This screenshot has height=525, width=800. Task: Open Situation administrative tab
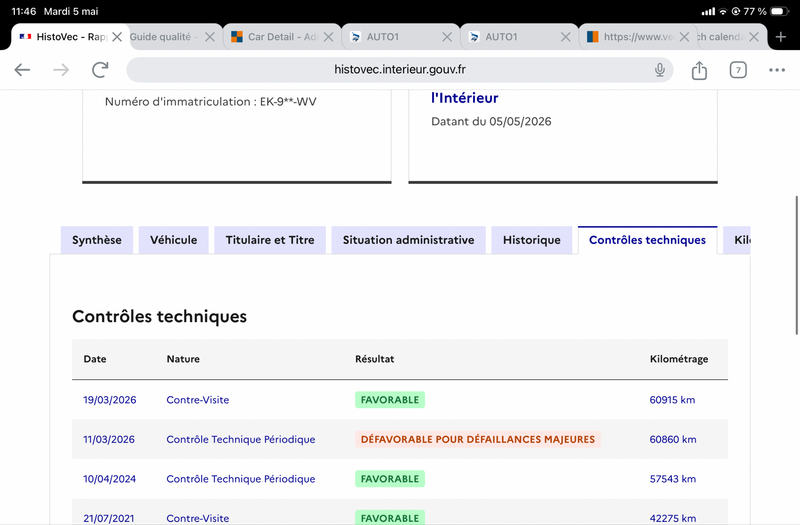click(x=409, y=240)
